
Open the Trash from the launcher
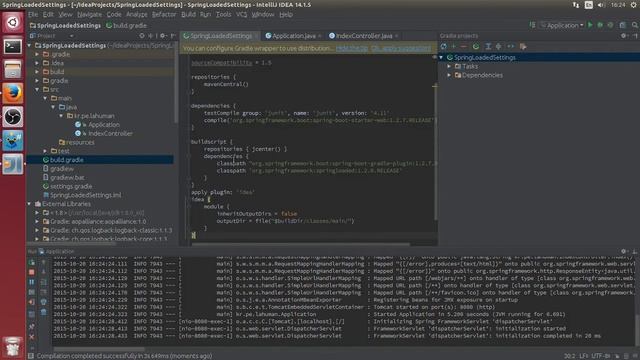[x=13, y=346]
